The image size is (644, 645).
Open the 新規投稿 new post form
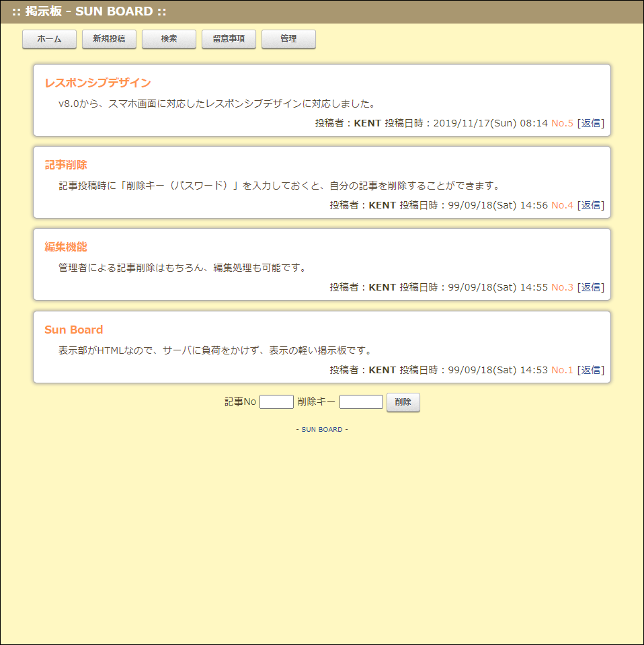pyautogui.click(x=109, y=40)
